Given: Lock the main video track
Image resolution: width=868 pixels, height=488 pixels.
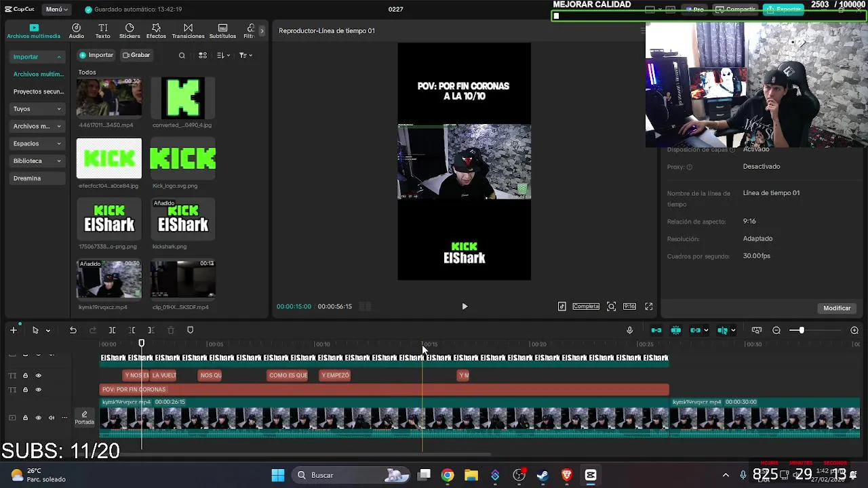Looking at the screenshot, I should 25,418.
